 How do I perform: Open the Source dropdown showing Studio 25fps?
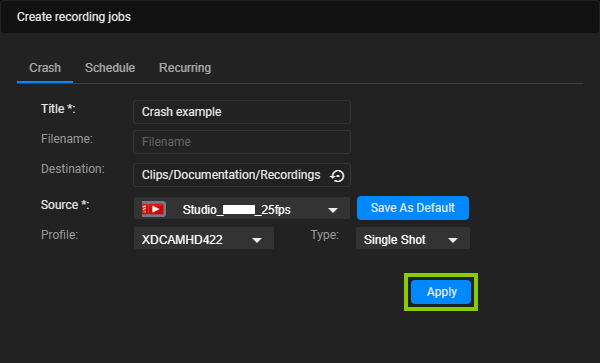tap(242, 208)
